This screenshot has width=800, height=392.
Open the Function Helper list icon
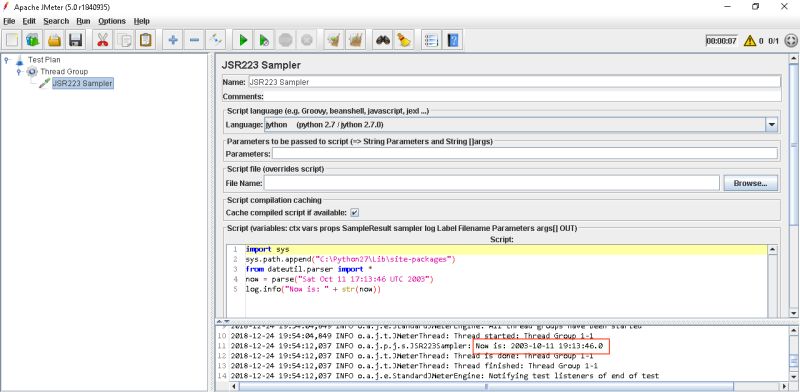pyautogui.click(x=431, y=40)
